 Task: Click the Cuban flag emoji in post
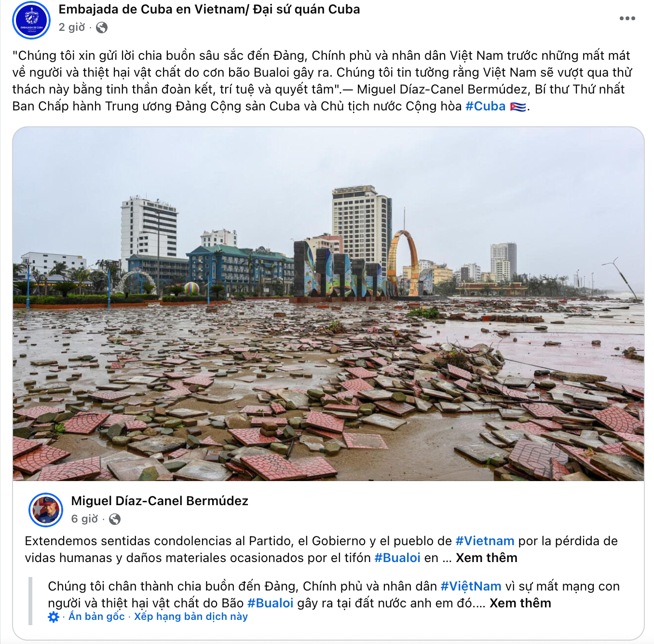pos(518,107)
